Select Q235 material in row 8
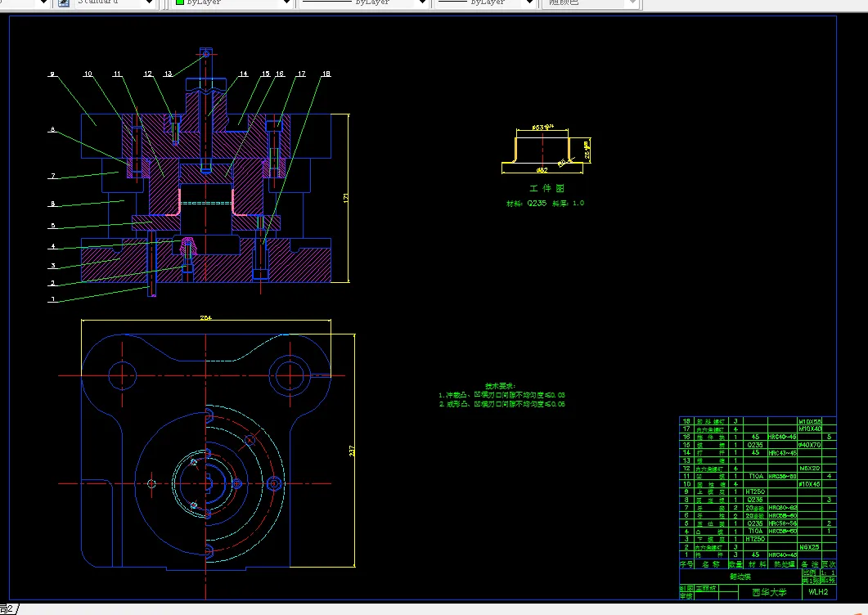Image resolution: width=868 pixels, height=615 pixels. tap(755, 500)
